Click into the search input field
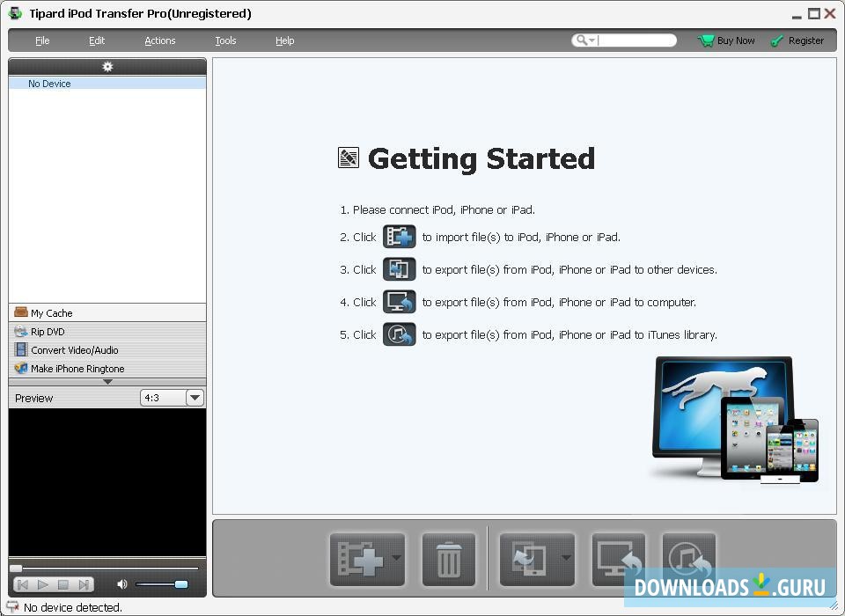The height and width of the screenshot is (616, 845). (636, 40)
